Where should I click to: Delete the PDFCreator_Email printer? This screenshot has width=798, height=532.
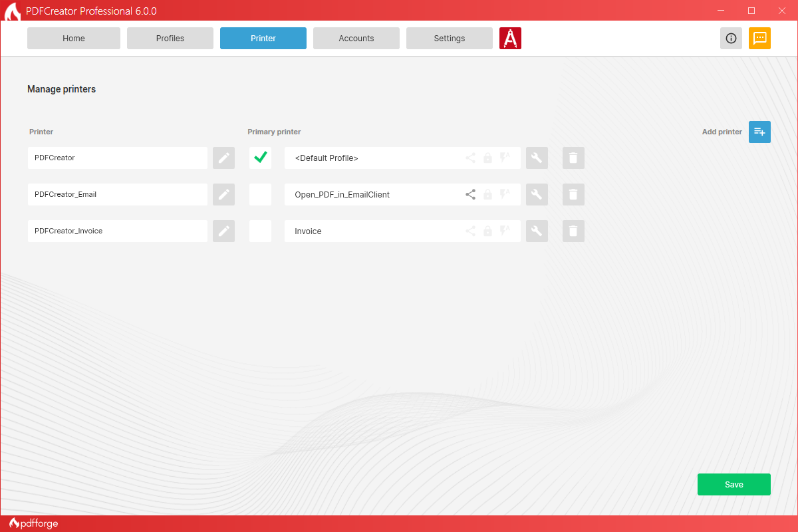coord(573,195)
